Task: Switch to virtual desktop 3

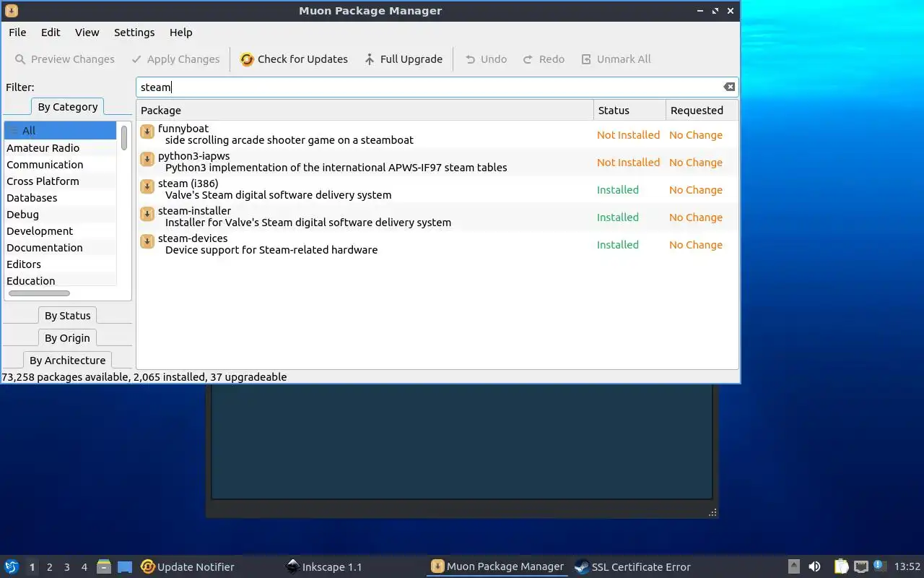Action: (x=66, y=567)
